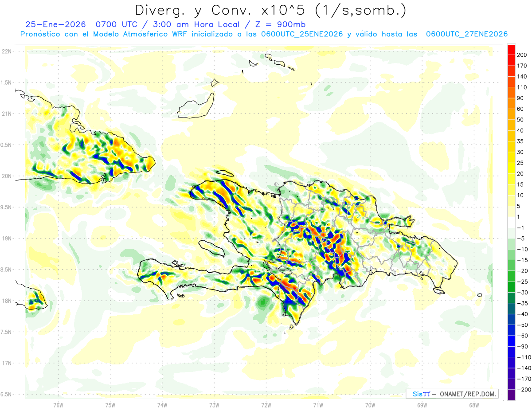This screenshot has height=411, width=532.
Task: Click the init time '0600UTC_25ENE2026' text
Action: click(x=302, y=34)
